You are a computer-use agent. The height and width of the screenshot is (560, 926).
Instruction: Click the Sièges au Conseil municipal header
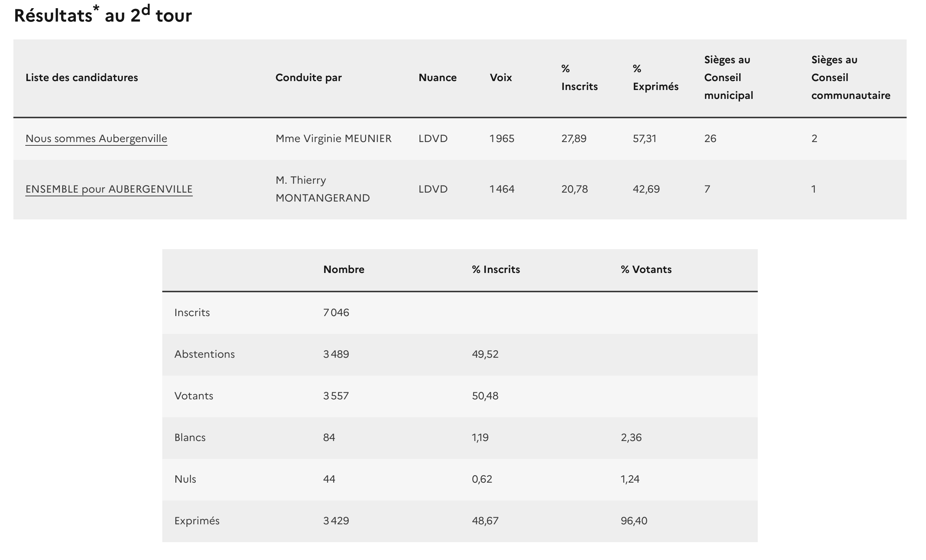(728, 78)
